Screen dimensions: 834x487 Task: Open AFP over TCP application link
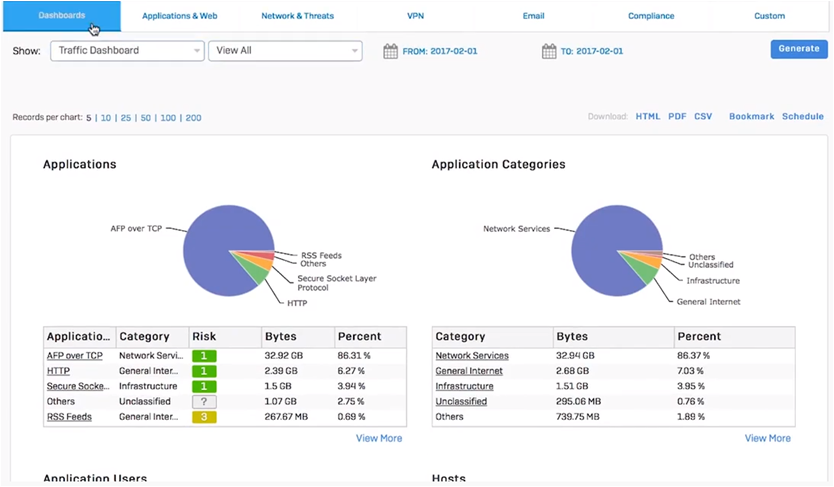point(75,356)
